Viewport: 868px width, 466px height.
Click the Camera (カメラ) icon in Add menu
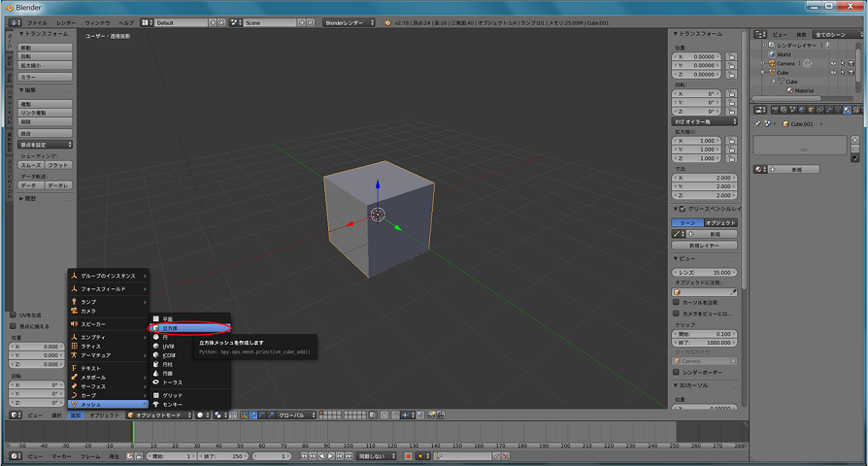click(74, 311)
